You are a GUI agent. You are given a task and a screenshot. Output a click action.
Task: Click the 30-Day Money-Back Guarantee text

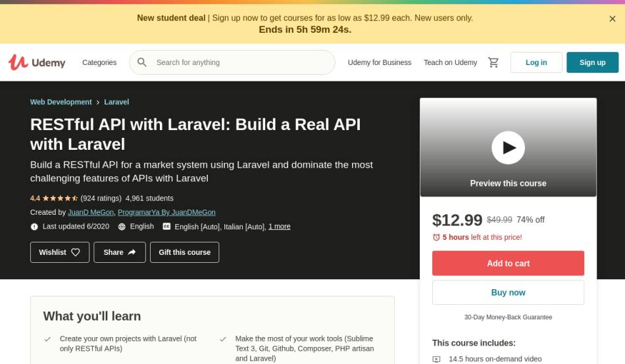[x=508, y=317]
